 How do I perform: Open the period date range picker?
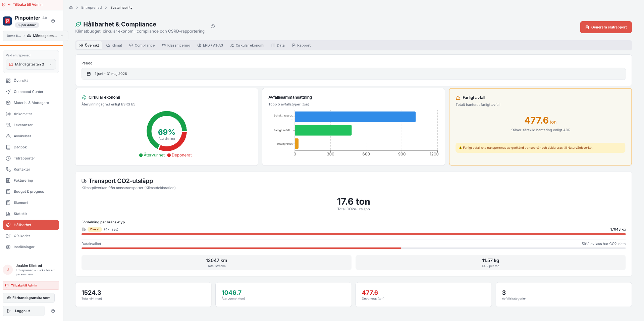click(354, 74)
